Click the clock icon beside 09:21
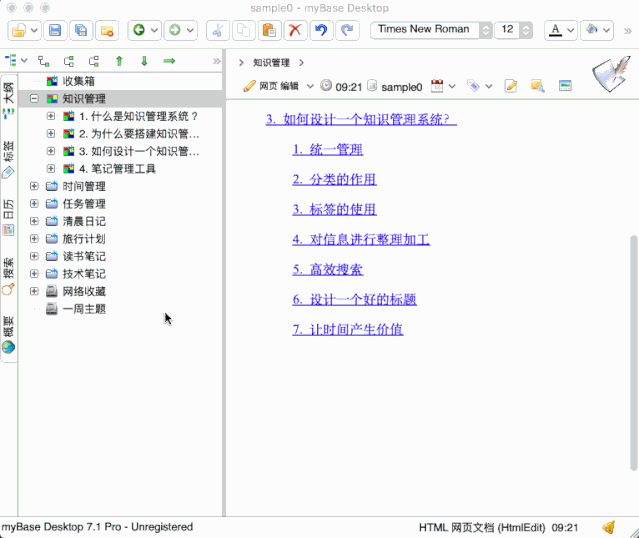The image size is (639, 538). point(326,86)
